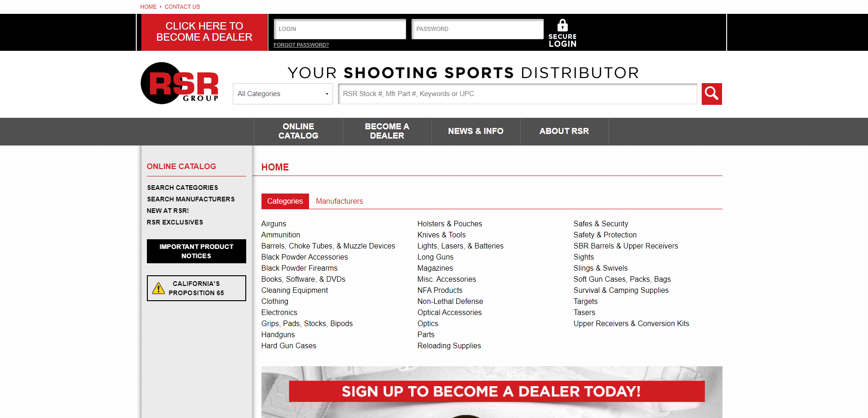Click the Important Product Notices button
Image resolution: width=868 pixels, height=418 pixels.
[x=196, y=251]
